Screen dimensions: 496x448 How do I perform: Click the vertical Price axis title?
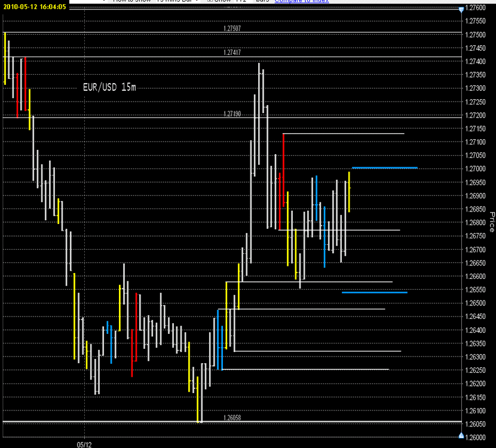point(492,222)
